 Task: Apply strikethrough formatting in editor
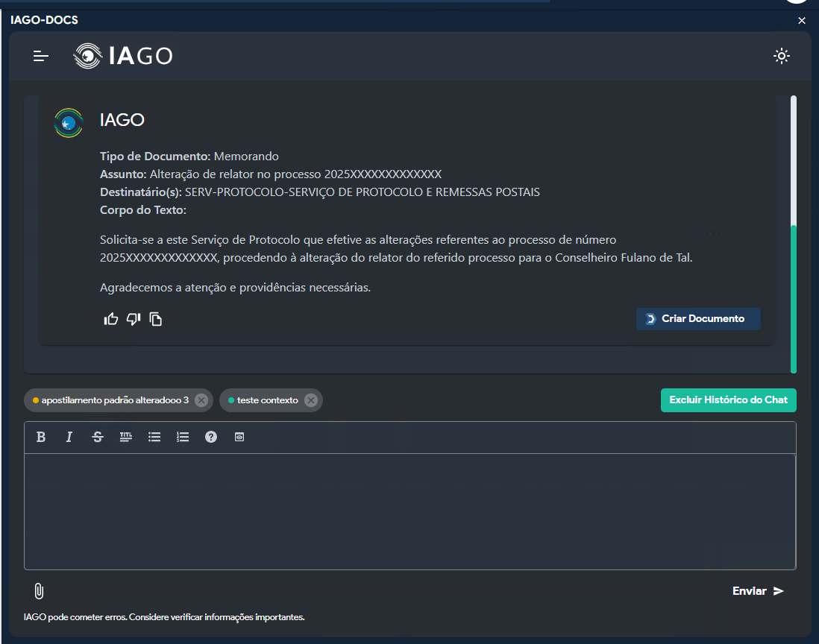coord(98,438)
